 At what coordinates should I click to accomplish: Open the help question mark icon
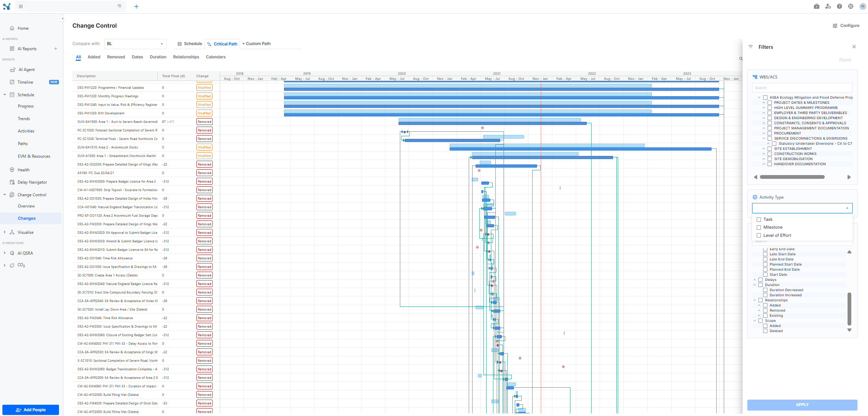[839, 6]
